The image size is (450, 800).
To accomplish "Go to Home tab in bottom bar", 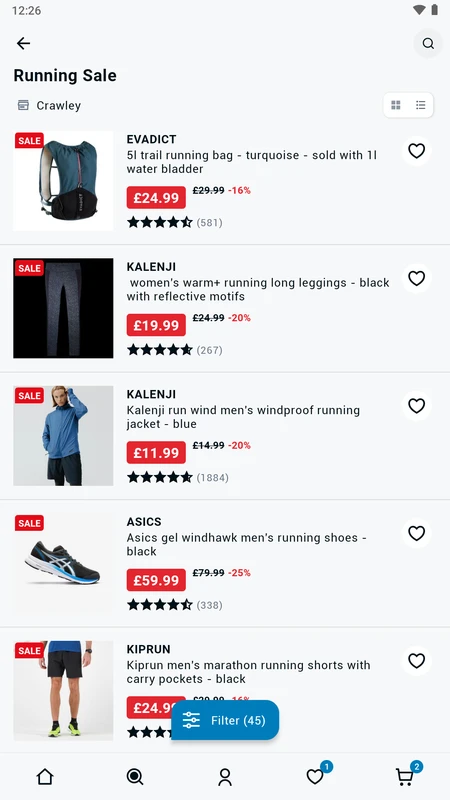I will (x=45, y=777).
